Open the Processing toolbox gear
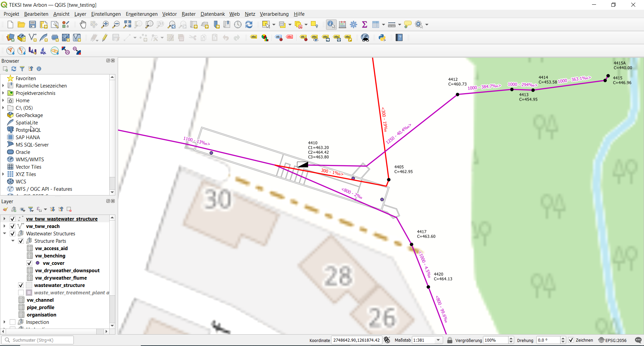 pos(354,24)
